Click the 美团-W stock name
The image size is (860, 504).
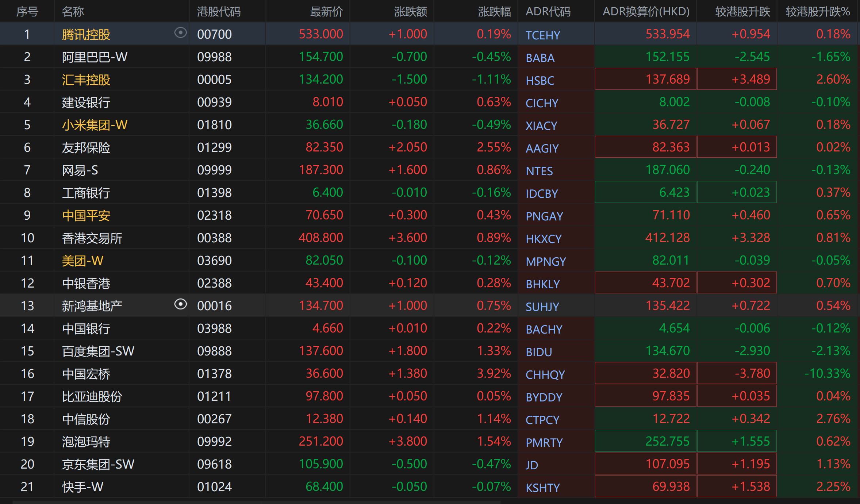[x=82, y=261]
